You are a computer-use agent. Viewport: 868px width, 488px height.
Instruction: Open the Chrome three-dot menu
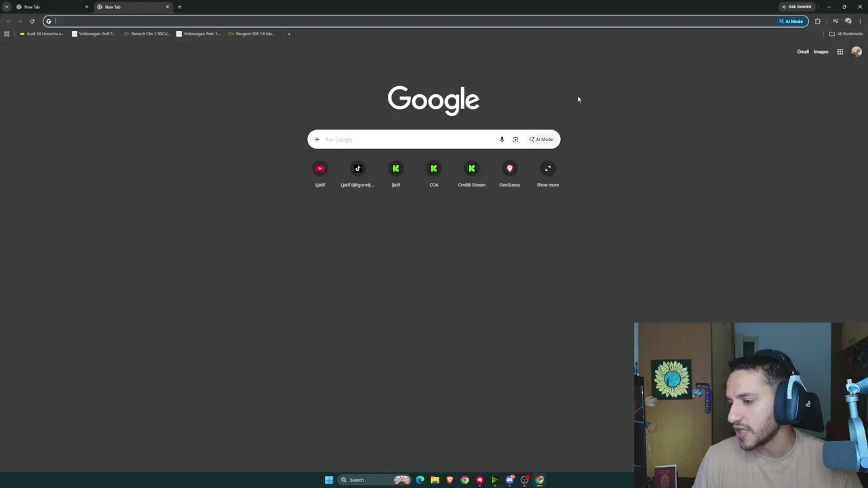(860, 21)
